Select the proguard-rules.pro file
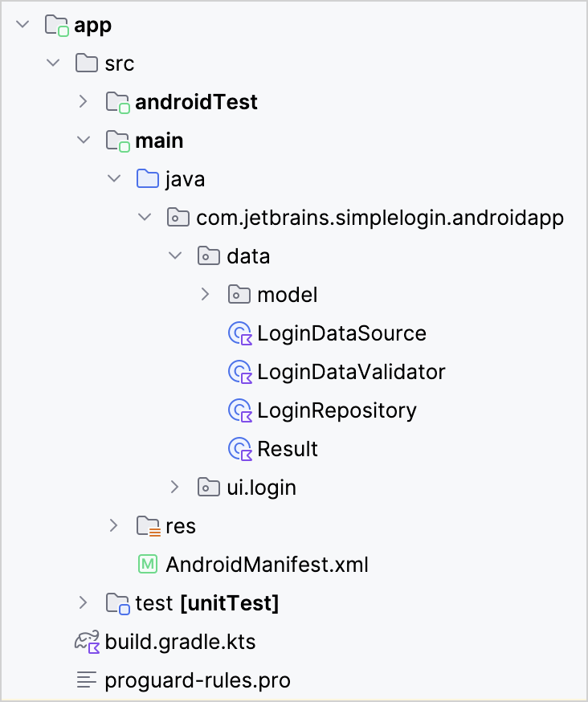588x702 pixels. tap(198, 680)
